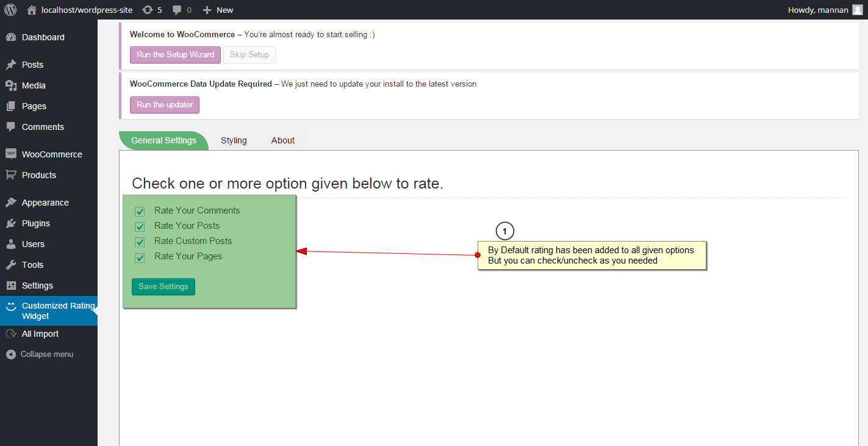Image resolution: width=868 pixels, height=446 pixels.
Task: Open the comments bubble icon in admin bar
Action: (x=177, y=10)
